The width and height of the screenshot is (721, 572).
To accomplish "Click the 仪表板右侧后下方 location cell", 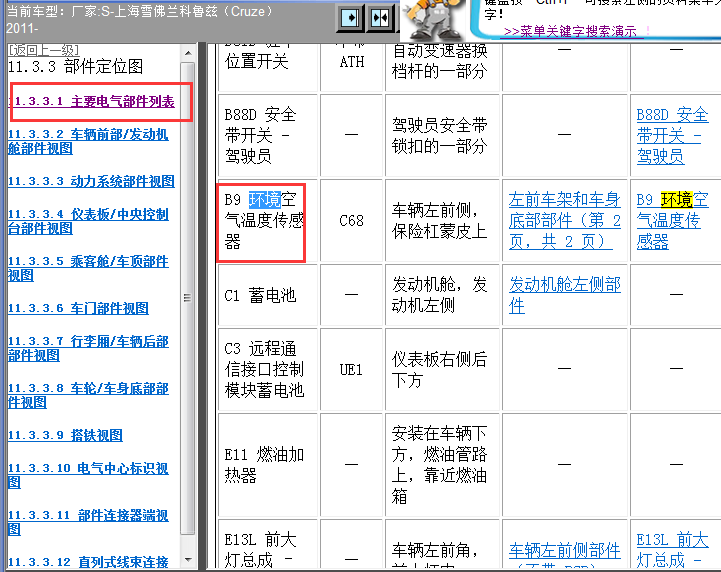I will pyautogui.click(x=443, y=369).
